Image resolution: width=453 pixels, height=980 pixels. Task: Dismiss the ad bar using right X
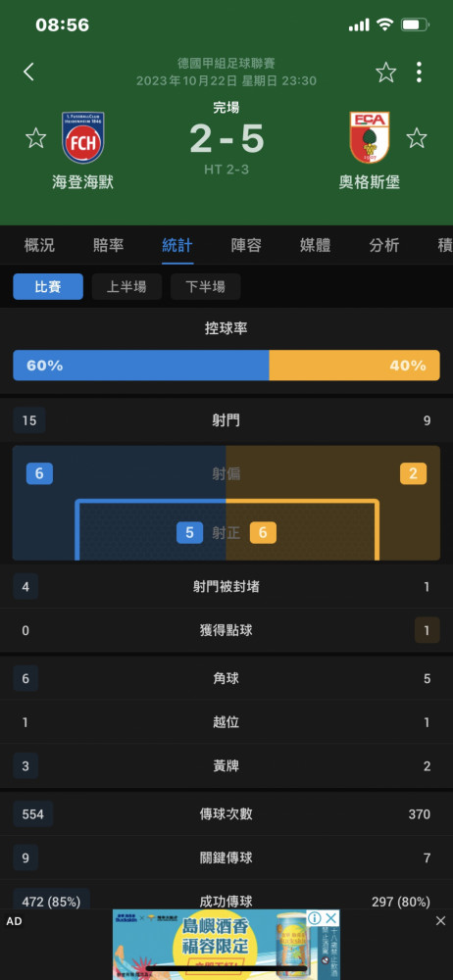click(x=440, y=922)
